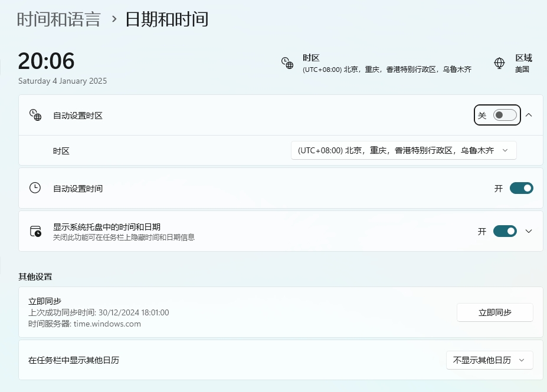Open the 时区 time zone dropdown
The width and height of the screenshot is (547, 392).
(404, 150)
